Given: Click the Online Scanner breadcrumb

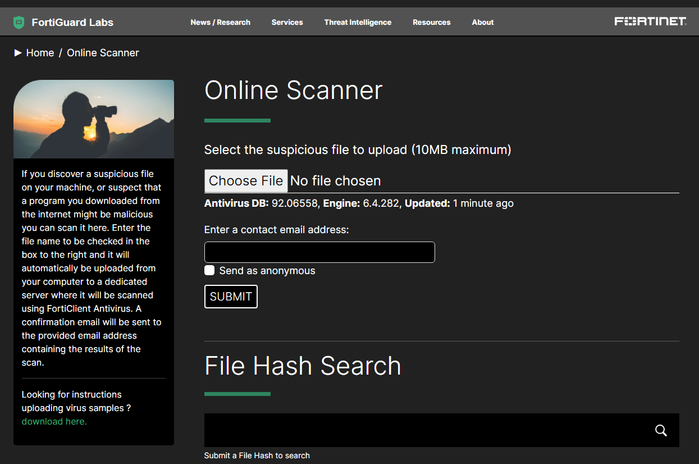Looking at the screenshot, I should (103, 53).
